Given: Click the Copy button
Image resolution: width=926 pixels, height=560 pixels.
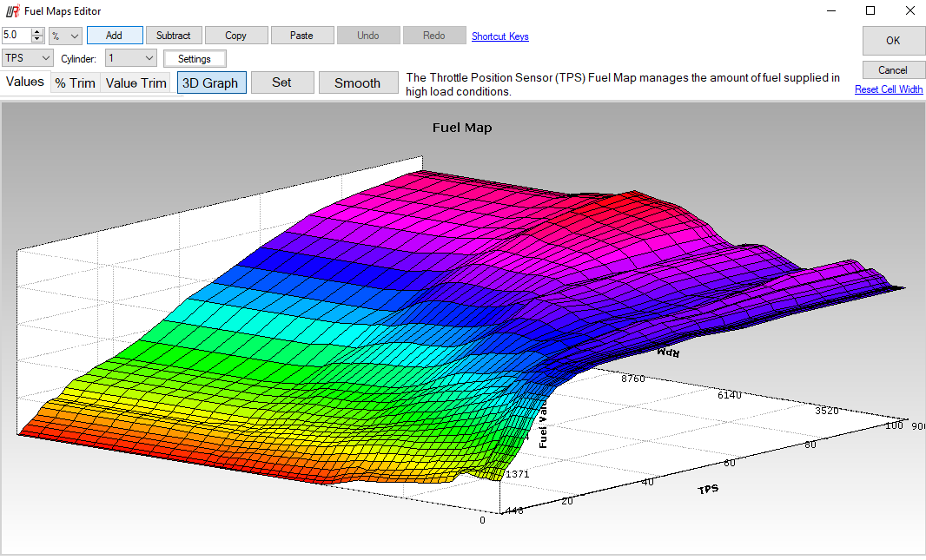Looking at the screenshot, I should pos(235,36).
